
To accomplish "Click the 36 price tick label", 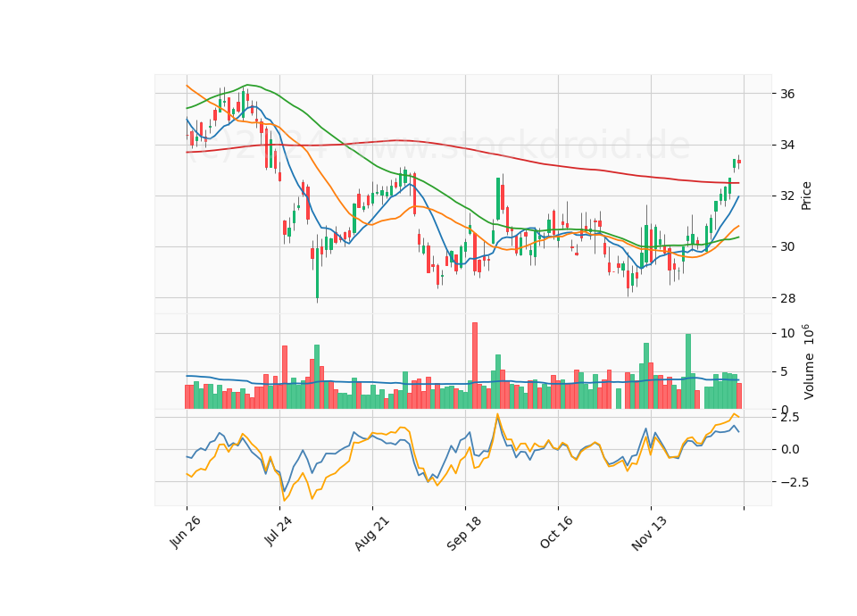I will pyautogui.click(x=787, y=94).
